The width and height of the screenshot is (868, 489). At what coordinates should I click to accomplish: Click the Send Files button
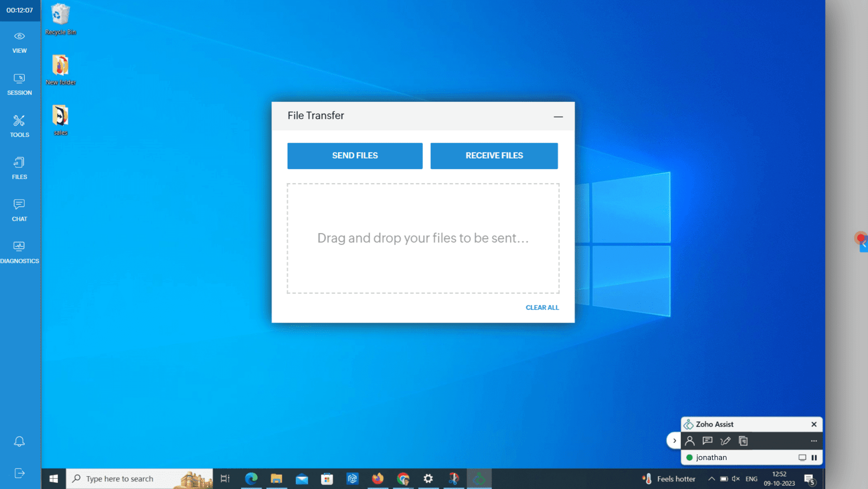(354, 156)
